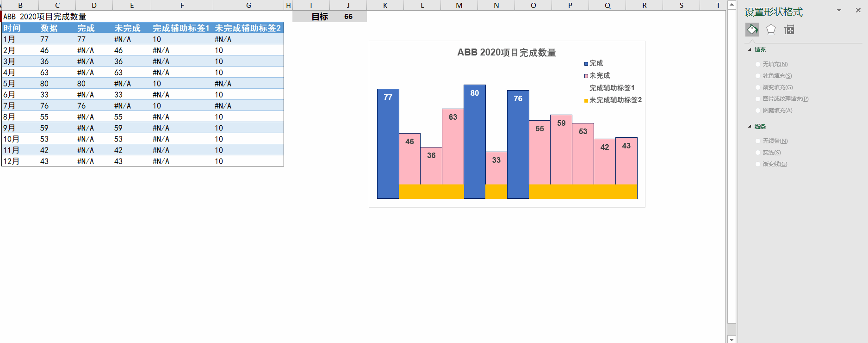
Task: Open the Fill & Line tab icon
Action: [752, 30]
